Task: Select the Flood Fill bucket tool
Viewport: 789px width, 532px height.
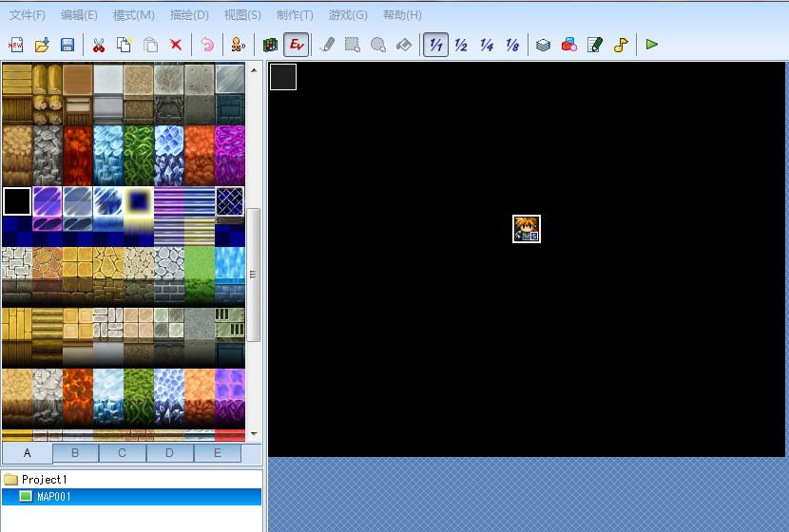Action: 404,45
